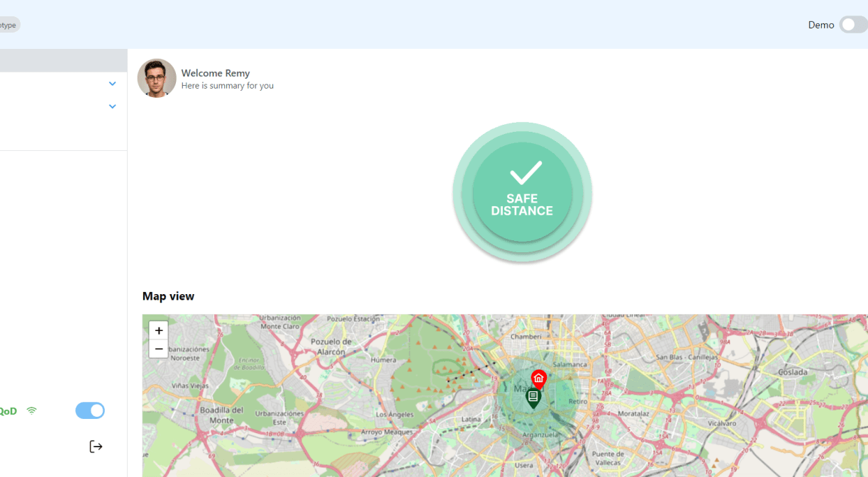Click Viñas Viejas on the map

tap(190, 386)
